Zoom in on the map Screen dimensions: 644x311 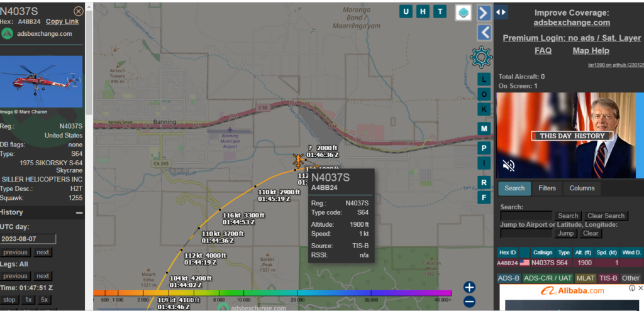pos(469,286)
